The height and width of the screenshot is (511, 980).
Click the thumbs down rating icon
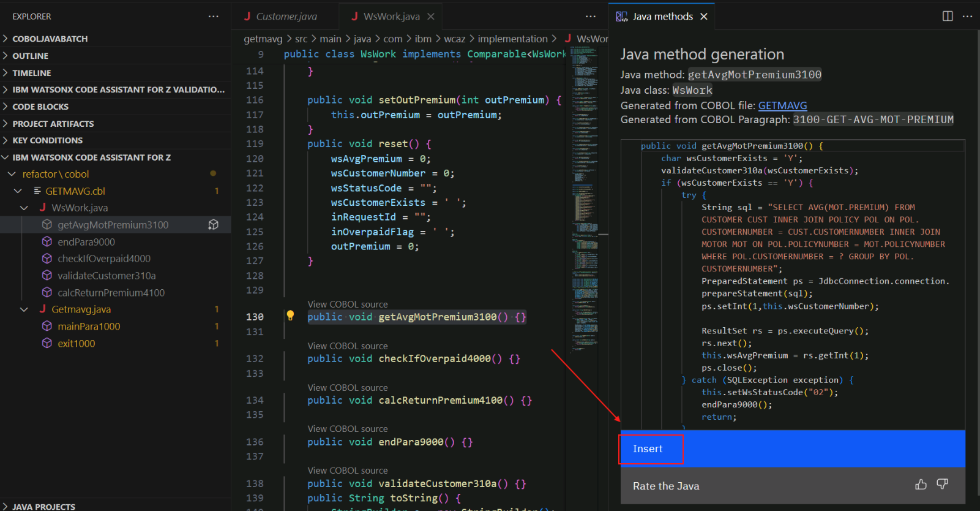(x=942, y=485)
